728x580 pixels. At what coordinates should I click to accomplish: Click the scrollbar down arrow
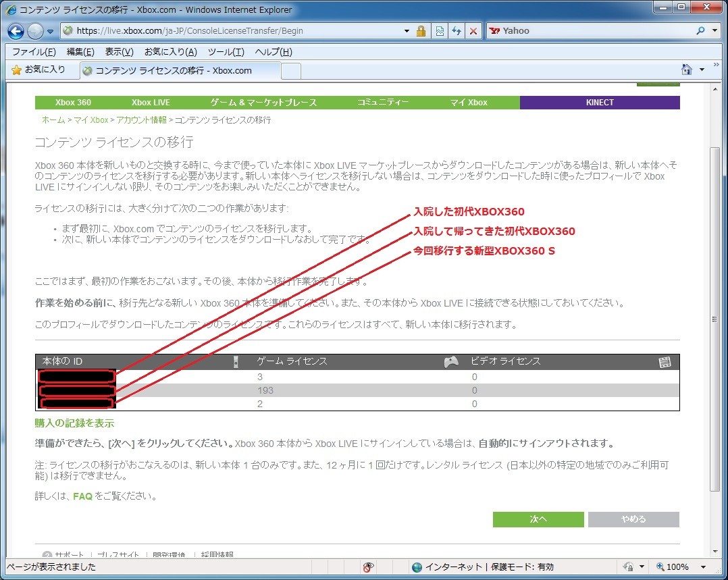[714, 551]
